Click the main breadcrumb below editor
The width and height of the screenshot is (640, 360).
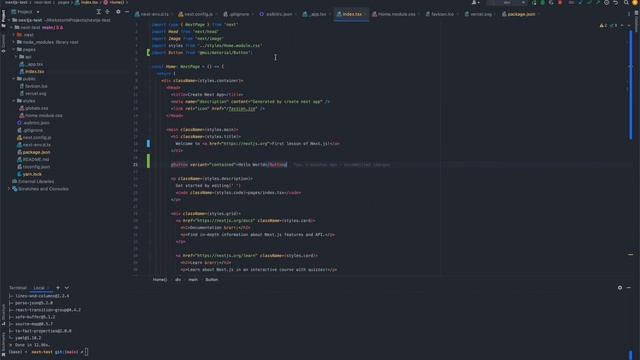pyautogui.click(x=193, y=280)
